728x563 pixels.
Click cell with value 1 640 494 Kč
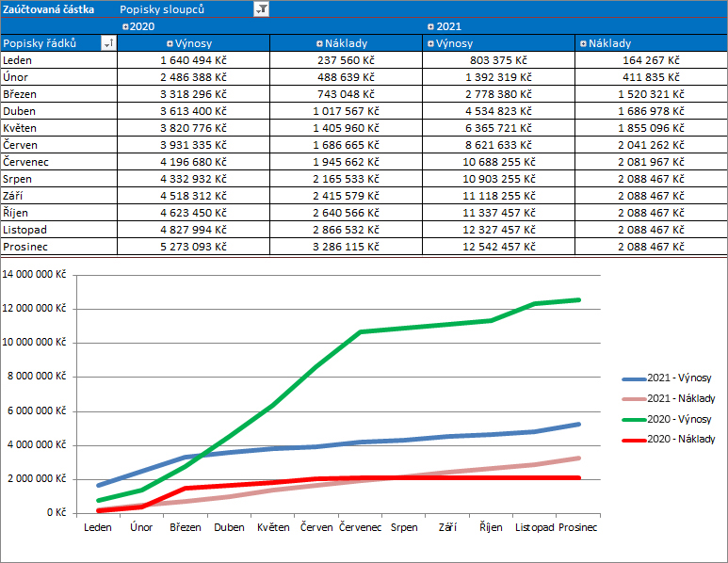(193, 60)
